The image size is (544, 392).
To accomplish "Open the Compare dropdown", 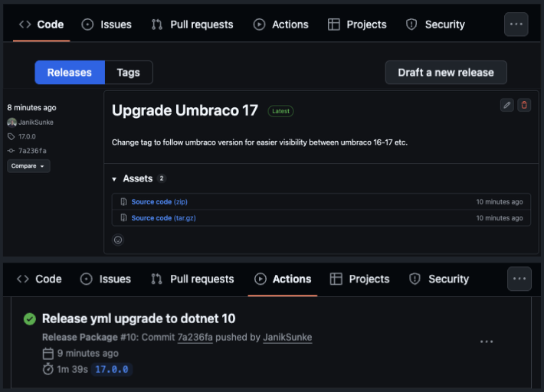I will pos(28,166).
